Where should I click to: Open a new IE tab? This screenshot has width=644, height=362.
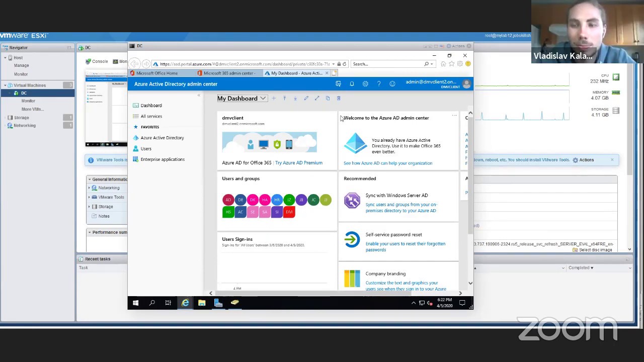(x=334, y=73)
